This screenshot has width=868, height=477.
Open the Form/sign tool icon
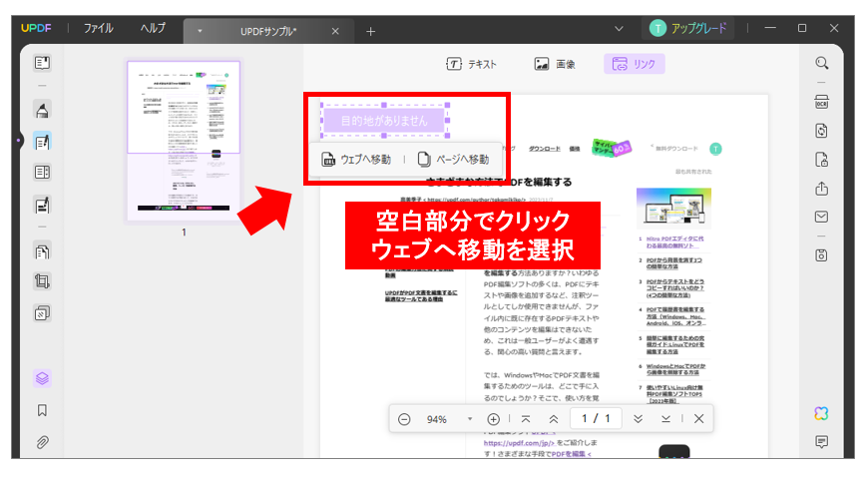point(42,206)
